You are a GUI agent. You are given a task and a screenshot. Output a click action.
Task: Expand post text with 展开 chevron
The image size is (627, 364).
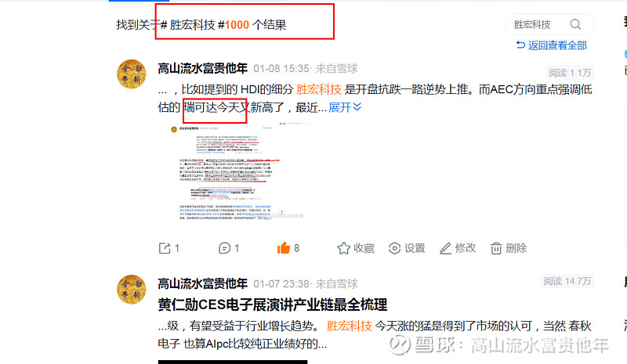point(345,107)
